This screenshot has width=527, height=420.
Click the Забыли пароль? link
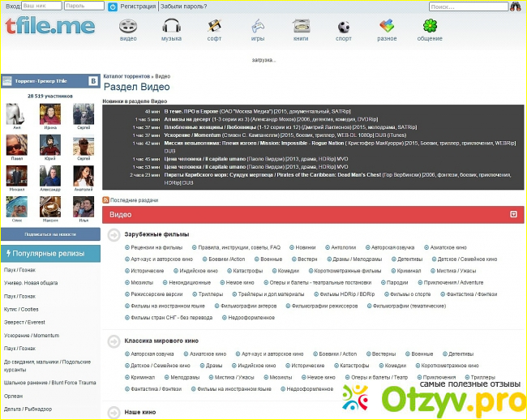point(183,6)
